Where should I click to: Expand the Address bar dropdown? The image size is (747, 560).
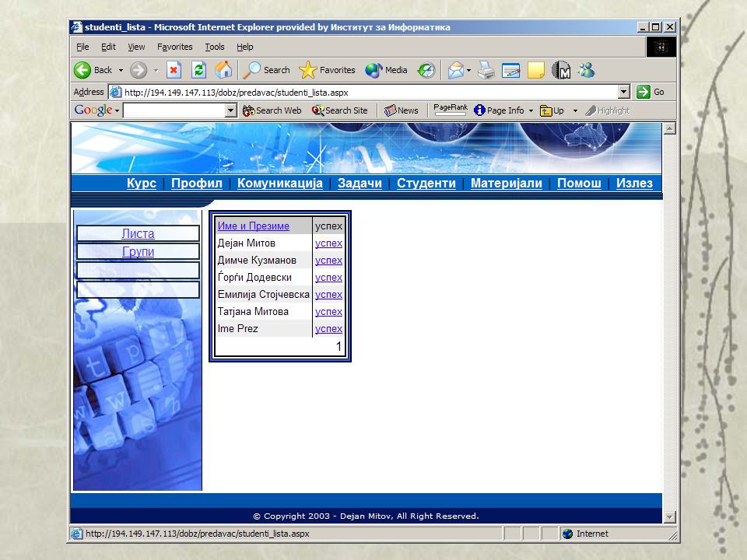point(624,92)
